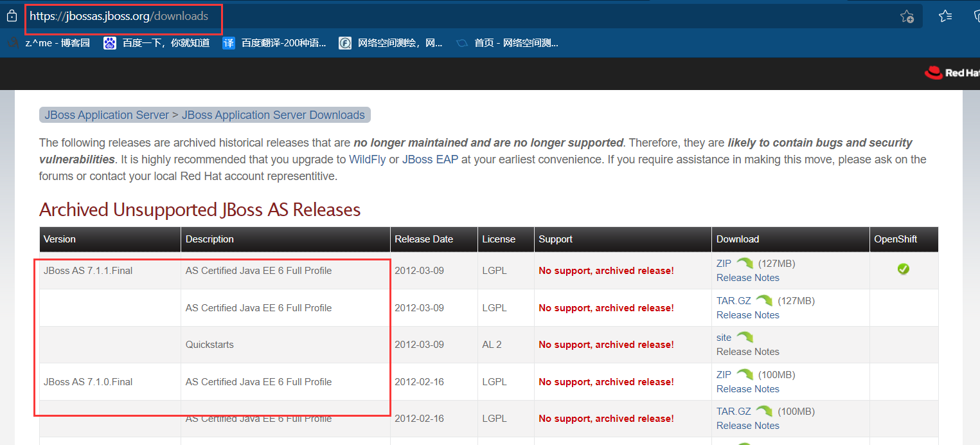The image size is (980, 445).
Task: Select the AL 2 license cell
Action: click(506, 345)
